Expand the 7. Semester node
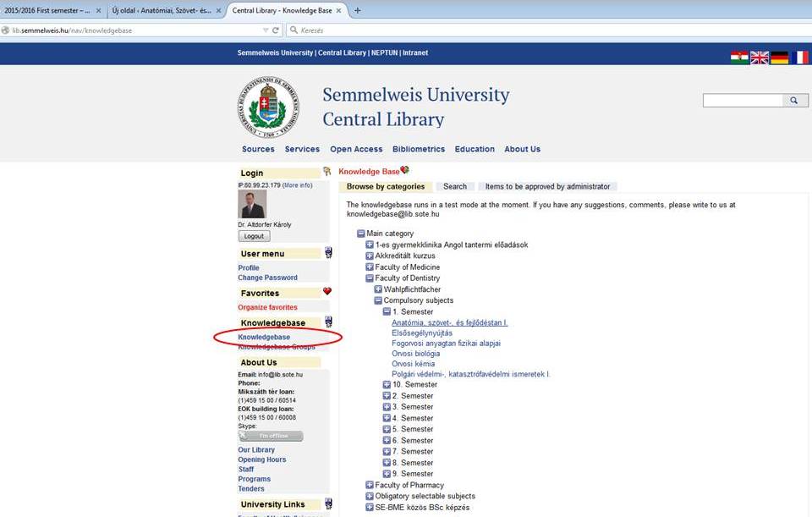The width and height of the screenshot is (812, 517). 387,451
